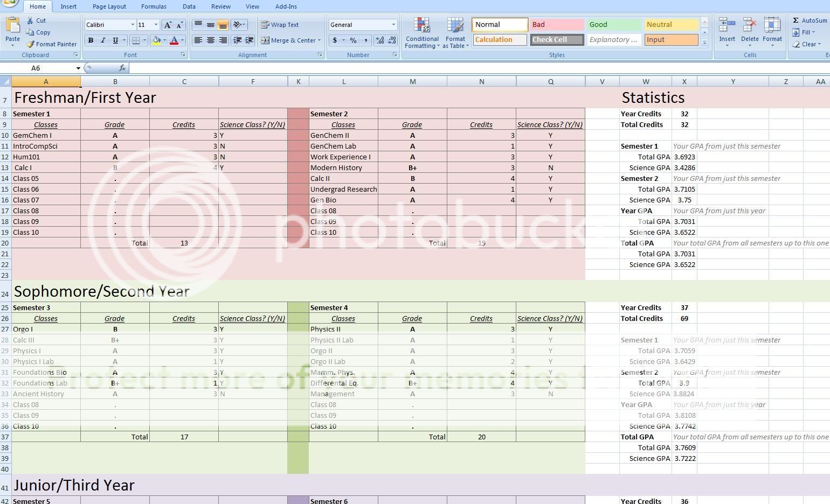
Task: Toggle Italic formatting
Action: (x=103, y=40)
